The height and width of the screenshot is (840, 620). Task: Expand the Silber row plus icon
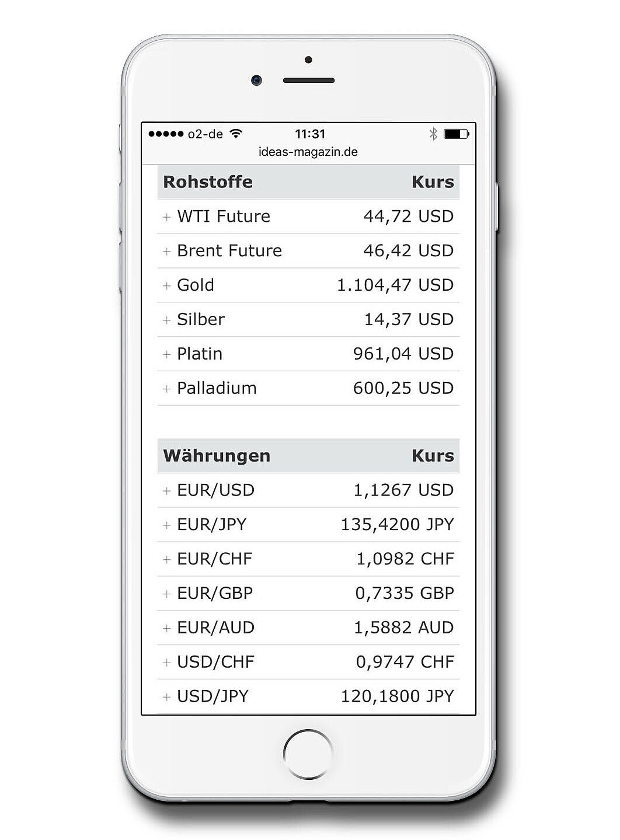click(x=167, y=320)
